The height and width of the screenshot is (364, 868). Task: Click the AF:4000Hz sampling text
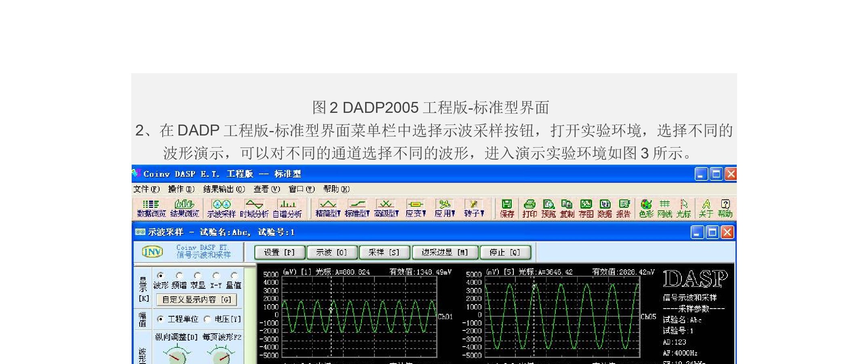(680, 353)
